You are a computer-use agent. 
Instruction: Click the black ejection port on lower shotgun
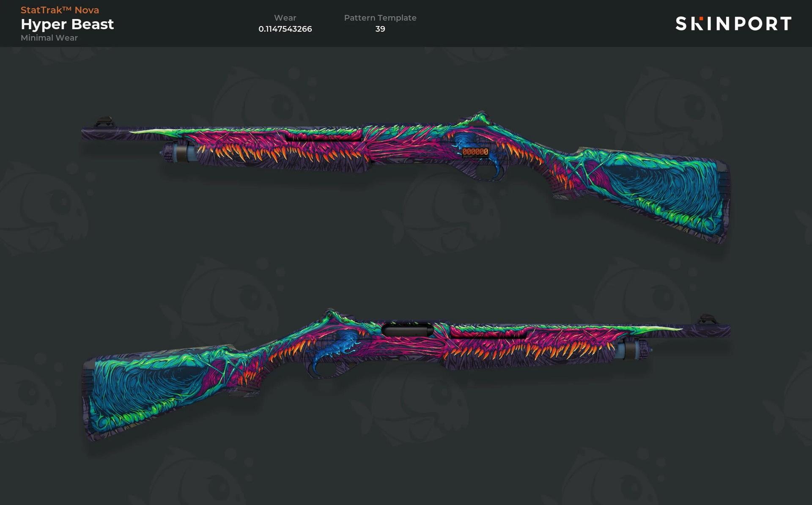pyautogui.click(x=407, y=329)
